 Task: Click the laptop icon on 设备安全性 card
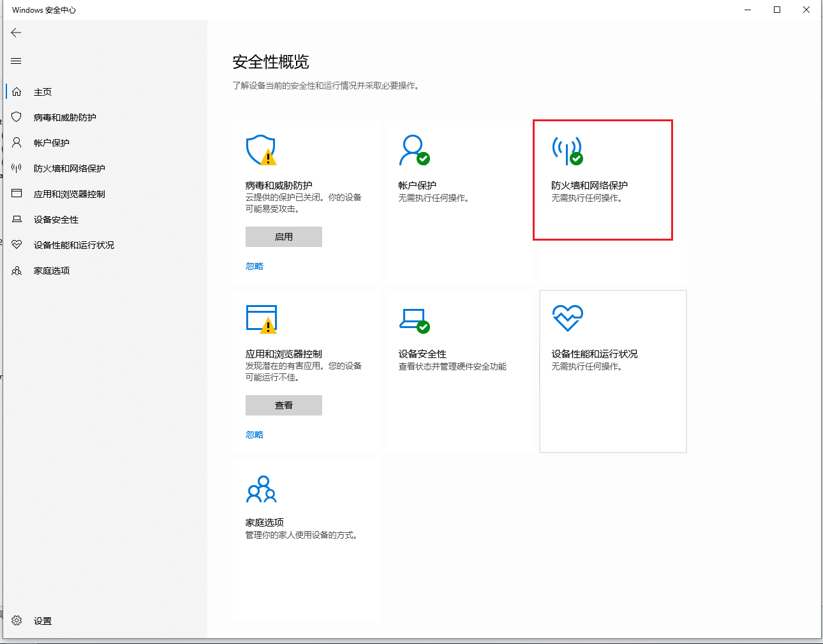coord(414,320)
